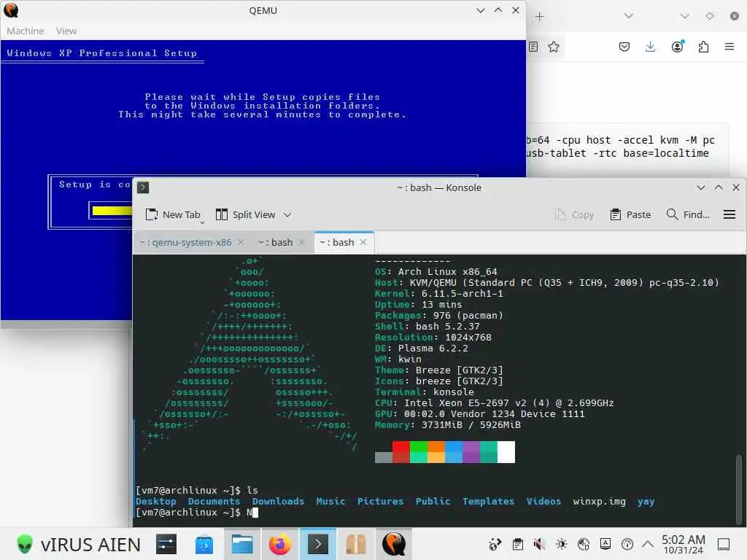The image size is (747, 560).
Task: Click 'Pictures' in ls output
Action: tap(380, 502)
